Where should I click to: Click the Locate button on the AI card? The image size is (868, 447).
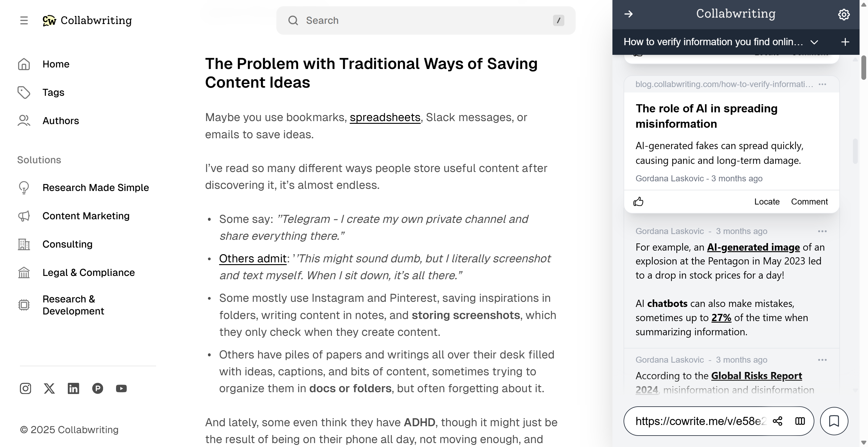tap(767, 202)
